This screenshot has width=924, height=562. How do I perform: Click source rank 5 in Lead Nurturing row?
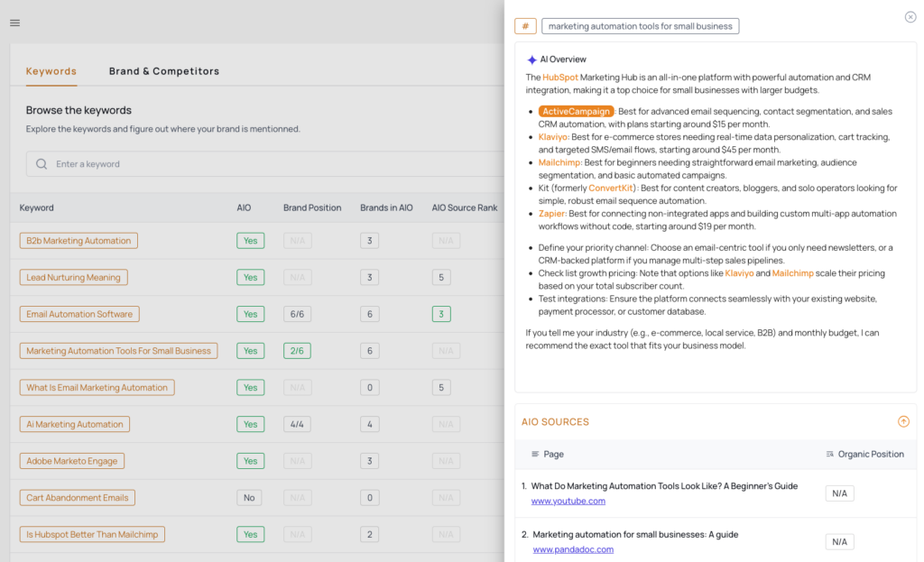pos(441,278)
